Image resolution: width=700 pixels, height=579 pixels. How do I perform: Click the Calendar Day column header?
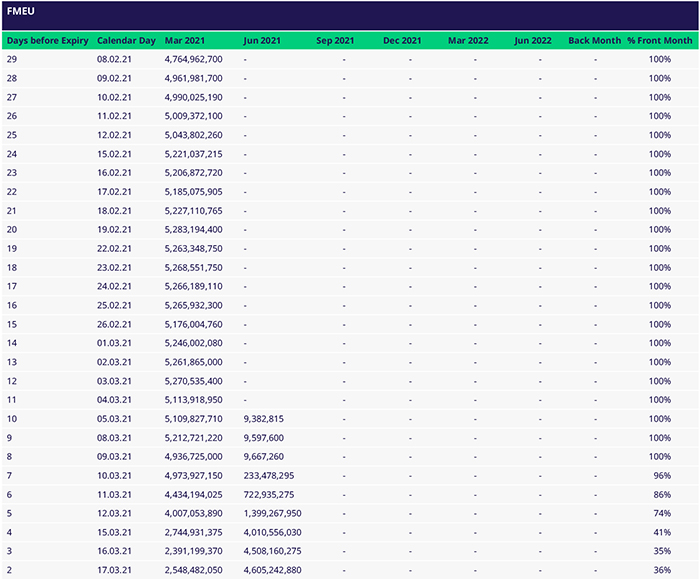[126, 41]
